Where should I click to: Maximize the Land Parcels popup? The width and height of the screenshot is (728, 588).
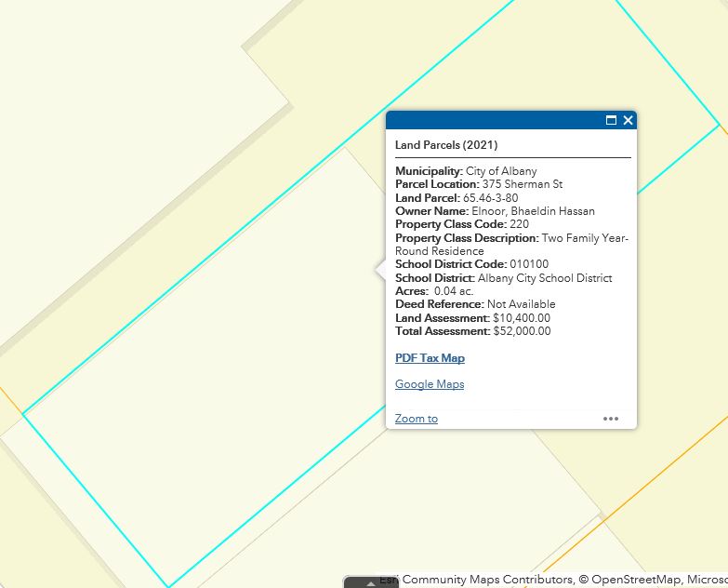[611, 120]
